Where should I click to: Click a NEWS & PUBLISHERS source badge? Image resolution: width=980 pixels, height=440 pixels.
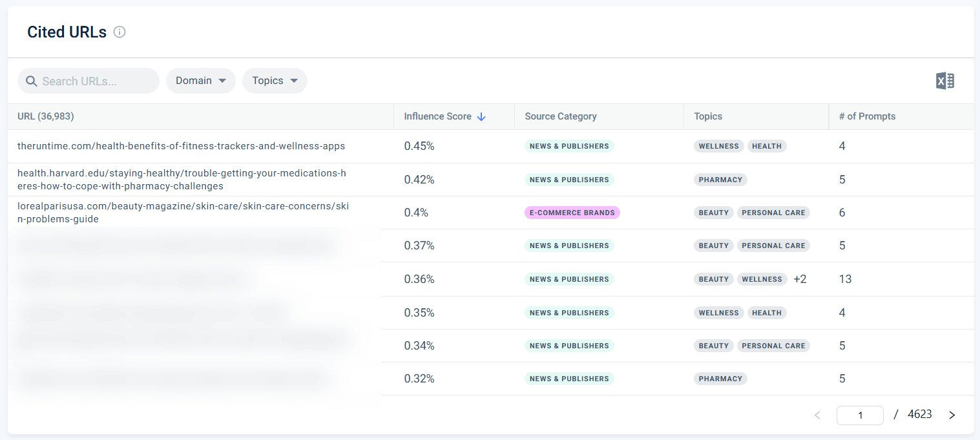tap(569, 145)
